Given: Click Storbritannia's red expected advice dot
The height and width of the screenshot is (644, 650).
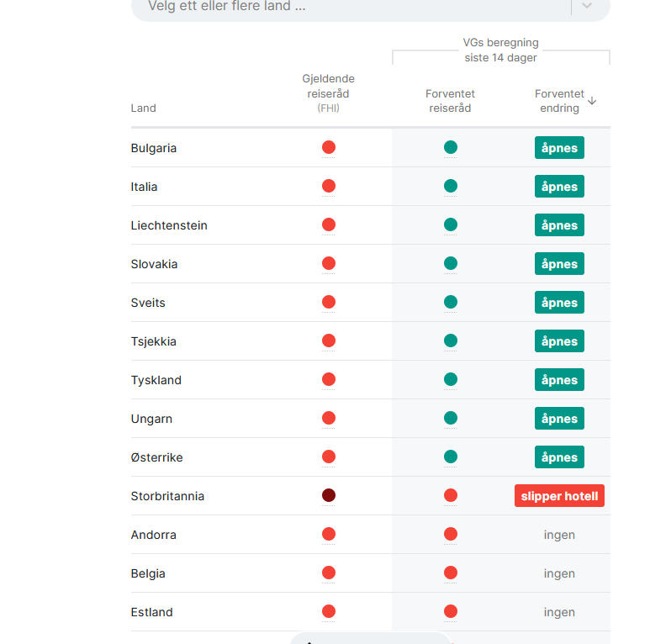Looking at the screenshot, I should click(x=451, y=496).
